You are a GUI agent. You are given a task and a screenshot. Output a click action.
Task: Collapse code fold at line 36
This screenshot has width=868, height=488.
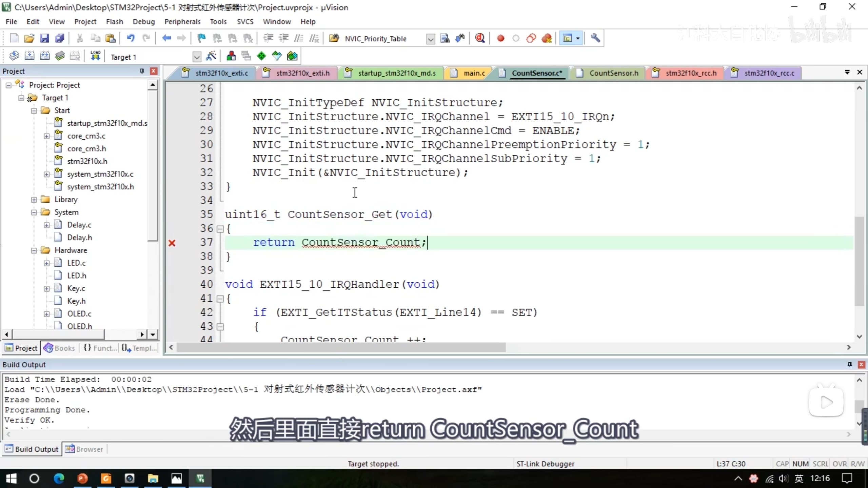click(220, 229)
